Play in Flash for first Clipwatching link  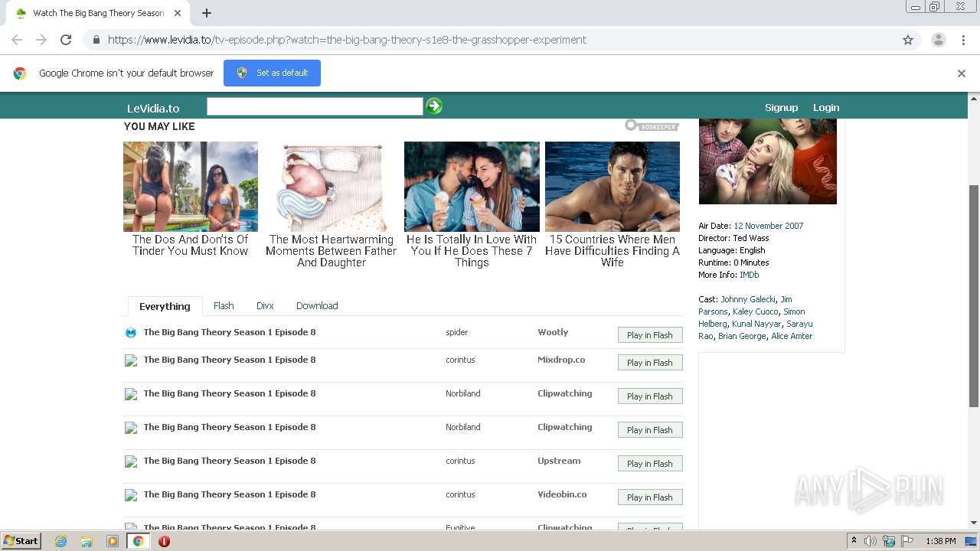coord(650,396)
